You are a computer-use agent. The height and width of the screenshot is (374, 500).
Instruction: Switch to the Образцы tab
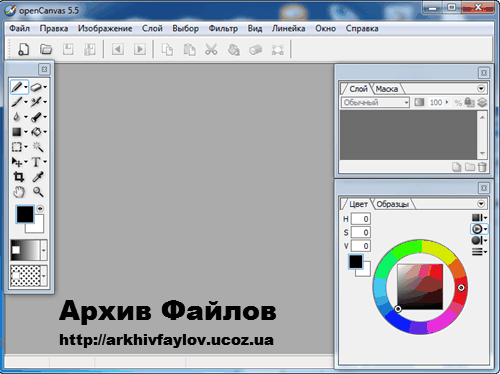393,204
